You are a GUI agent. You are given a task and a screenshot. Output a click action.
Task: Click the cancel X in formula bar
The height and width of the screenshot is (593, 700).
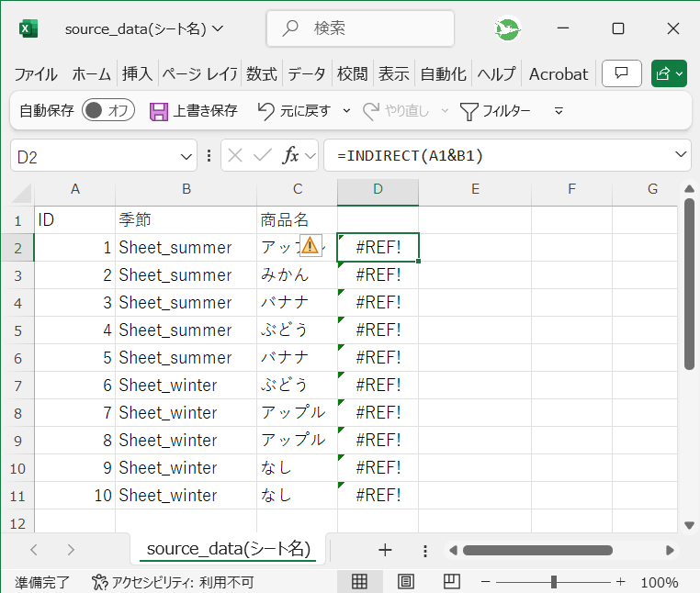235,155
